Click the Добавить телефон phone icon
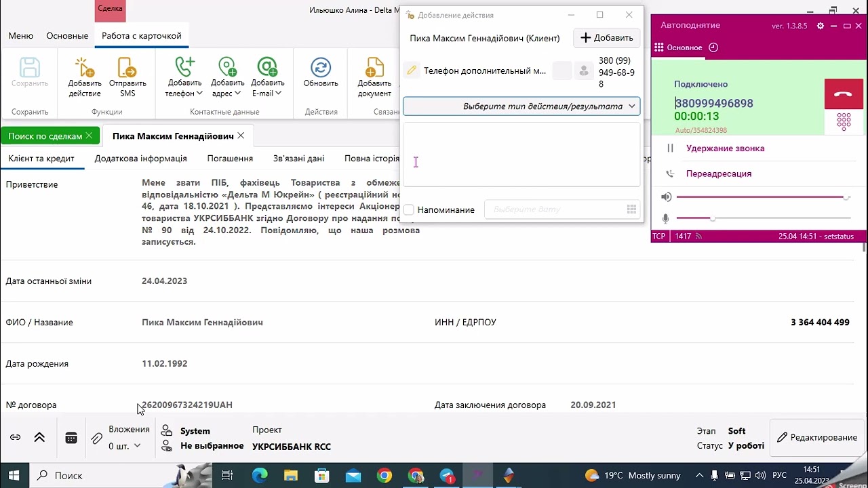Screen dimensions: 868x488 (x=184, y=67)
